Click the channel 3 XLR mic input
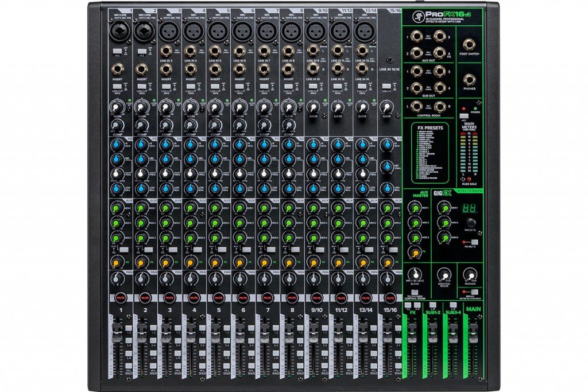The image size is (588, 392). (169, 32)
